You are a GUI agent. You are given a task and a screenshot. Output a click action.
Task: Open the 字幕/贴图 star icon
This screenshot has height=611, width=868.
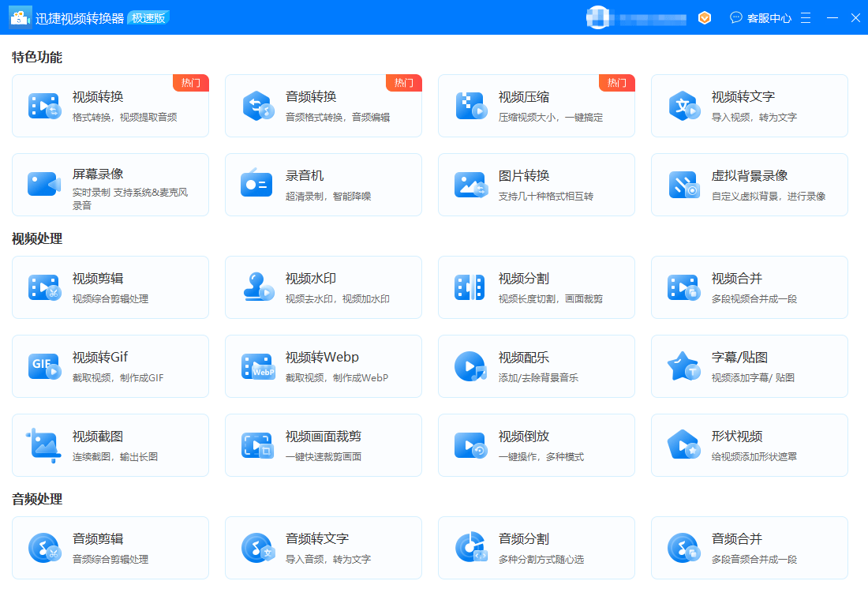(x=684, y=366)
